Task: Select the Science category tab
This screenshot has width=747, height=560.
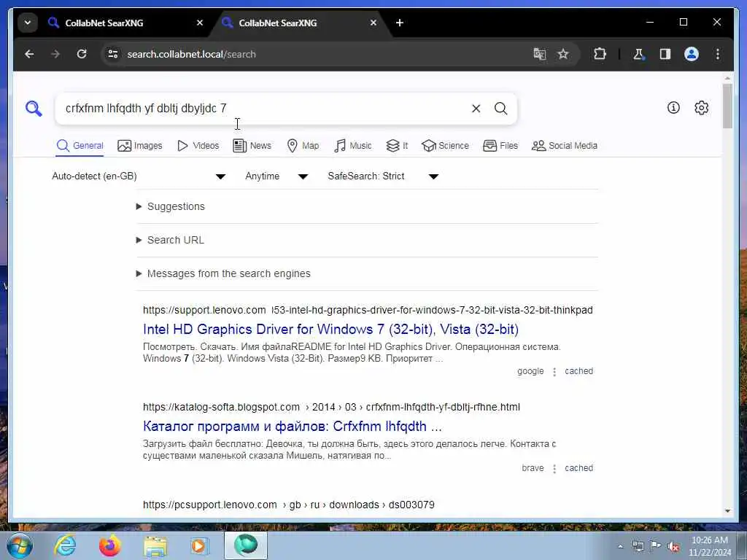Action: (446, 146)
